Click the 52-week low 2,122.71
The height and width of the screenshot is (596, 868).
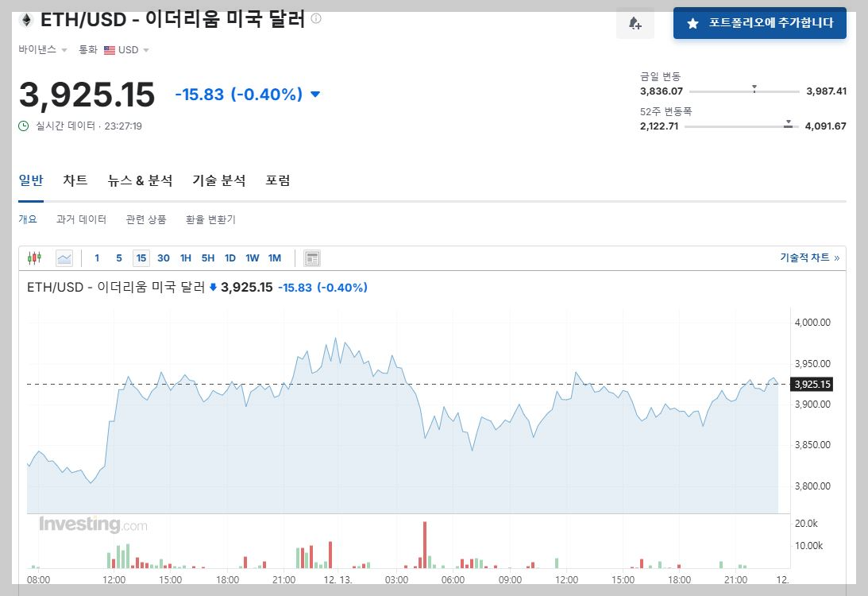pos(659,126)
